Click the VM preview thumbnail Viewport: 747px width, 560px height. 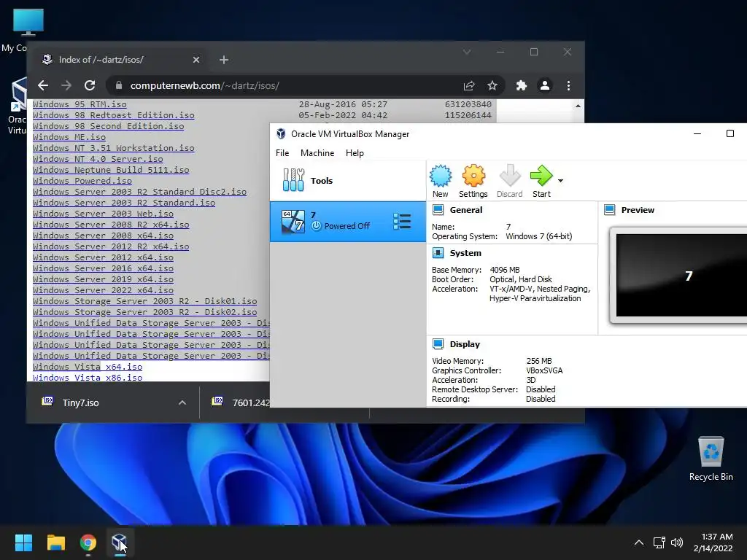[681, 275]
